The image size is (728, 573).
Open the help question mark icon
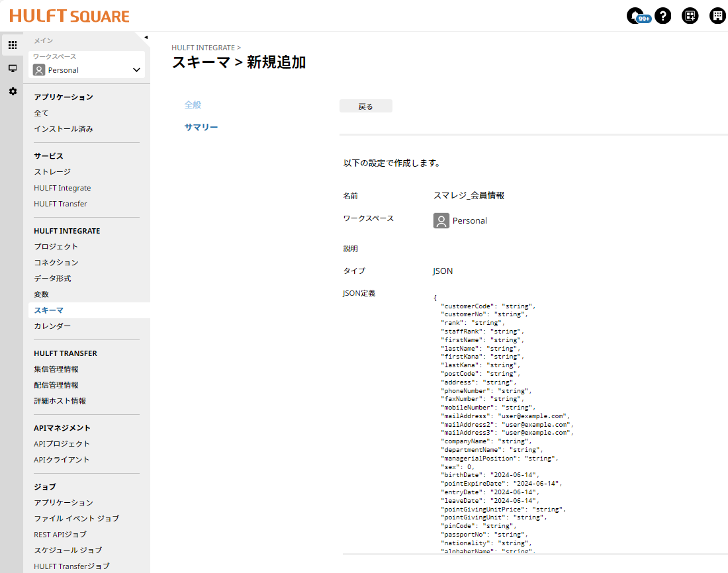[662, 16]
